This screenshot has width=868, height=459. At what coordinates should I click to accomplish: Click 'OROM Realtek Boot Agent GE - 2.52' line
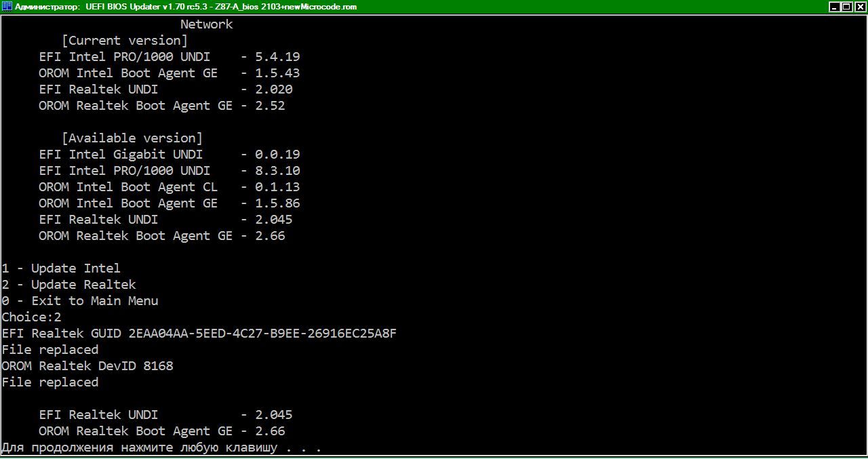coord(161,106)
